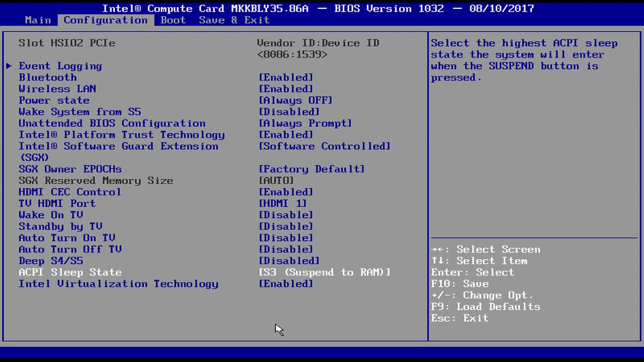Click the ACPI sleep state help description
The width and height of the screenshot is (644, 362).
524,60
